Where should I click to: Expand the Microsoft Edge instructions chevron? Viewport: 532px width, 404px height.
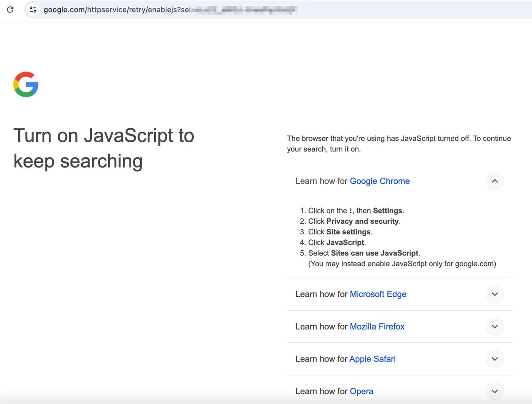coord(495,294)
